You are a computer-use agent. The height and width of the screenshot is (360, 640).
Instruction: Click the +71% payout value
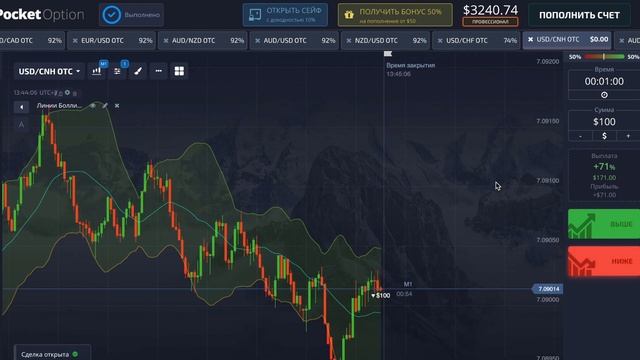coord(604,167)
